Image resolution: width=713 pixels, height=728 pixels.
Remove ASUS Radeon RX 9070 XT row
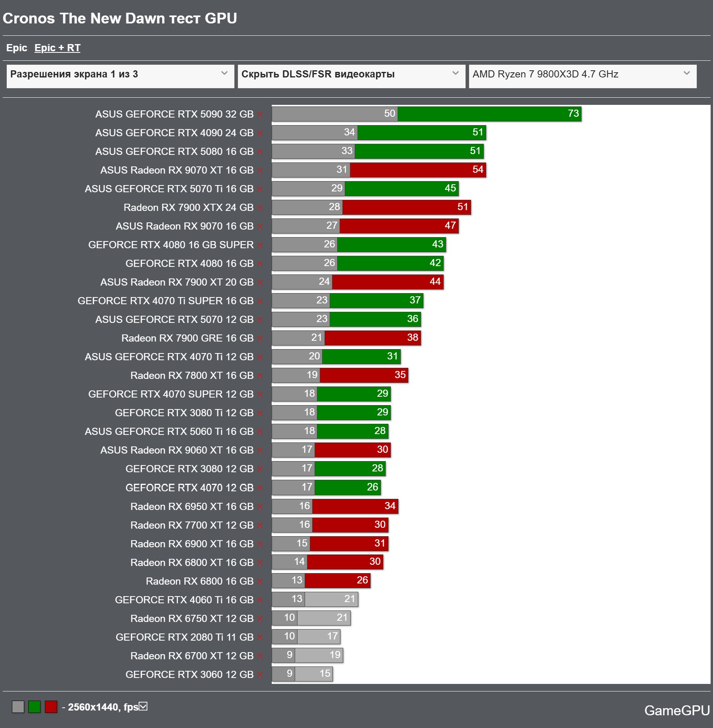coord(260,170)
